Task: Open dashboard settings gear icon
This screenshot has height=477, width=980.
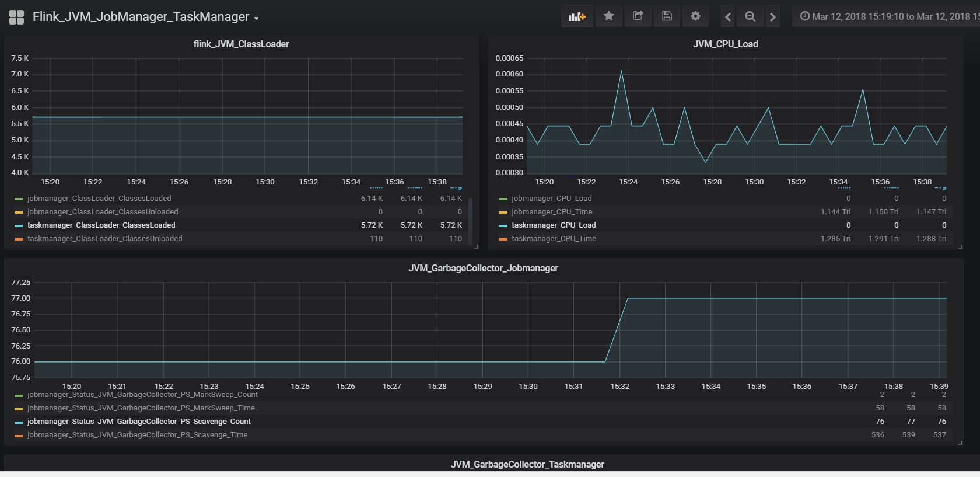Action: [695, 16]
